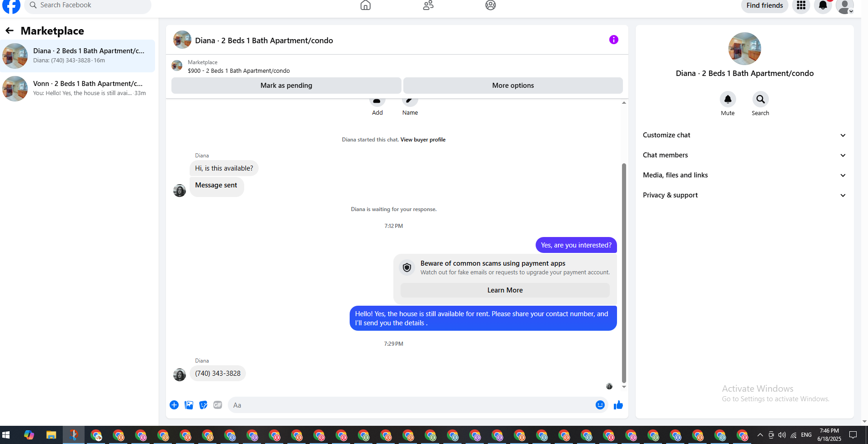Open the Windows notification center
The width and height of the screenshot is (868, 444).
click(x=853, y=435)
